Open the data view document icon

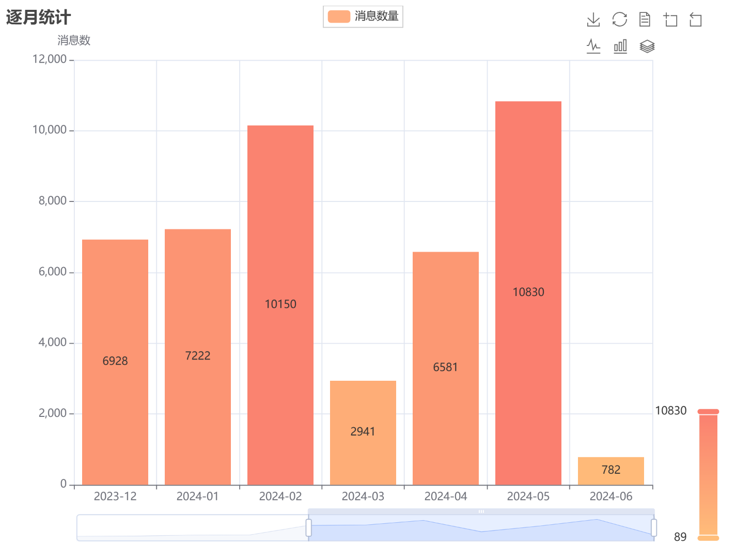click(645, 20)
